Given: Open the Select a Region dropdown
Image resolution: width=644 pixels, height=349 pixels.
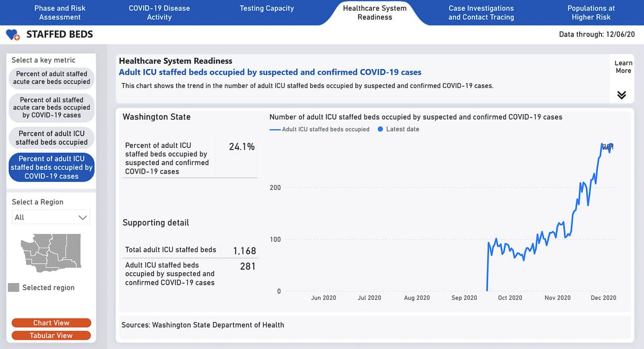Looking at the screenshot, I should [x=51, y=217].
